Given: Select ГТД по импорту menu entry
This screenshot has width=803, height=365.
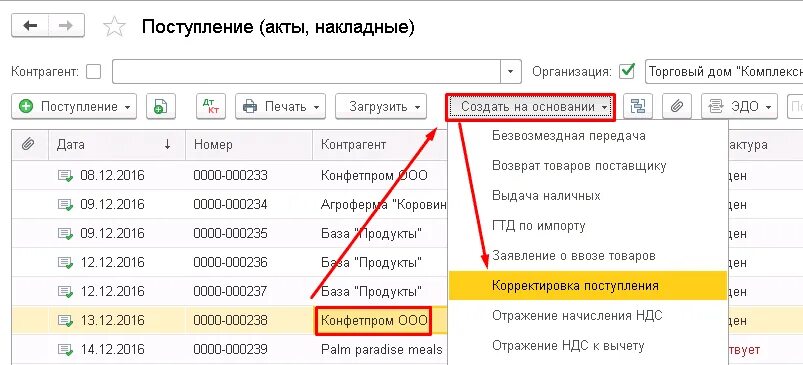Looking at the screenshot, I should click(x=538, y=226).
